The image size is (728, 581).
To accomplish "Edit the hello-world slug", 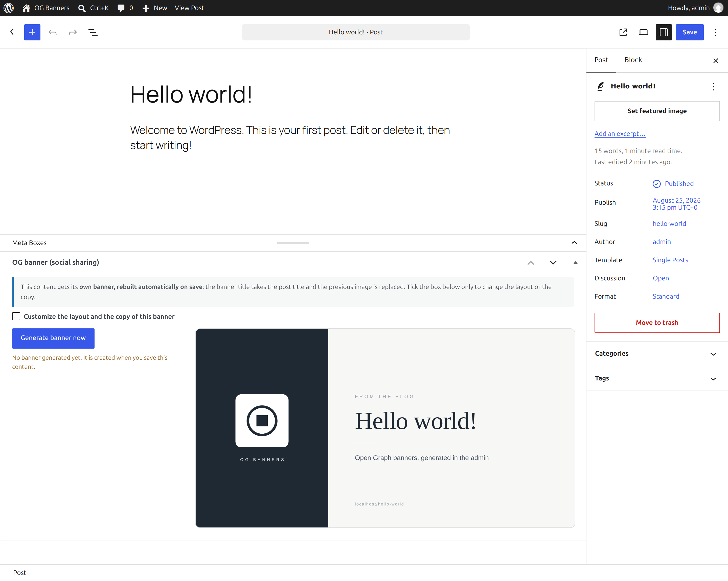I will 669,223.
